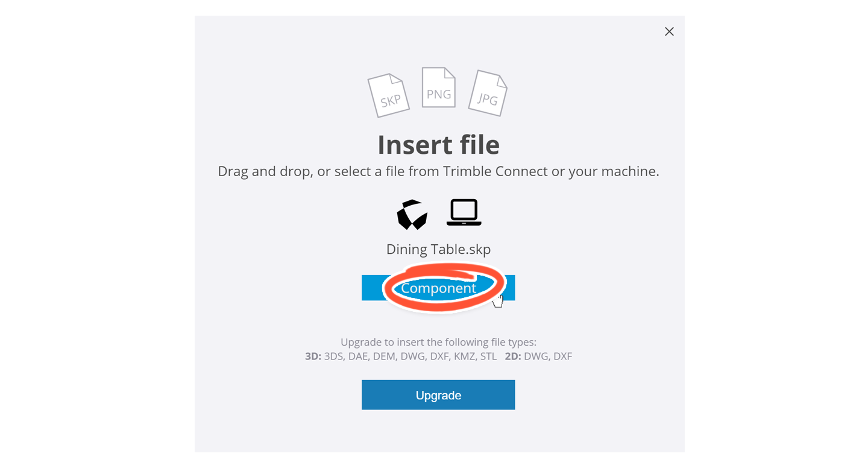Click the Drag and drop instruction text
This screenshot has height=462, width=868.
(438, 171)
